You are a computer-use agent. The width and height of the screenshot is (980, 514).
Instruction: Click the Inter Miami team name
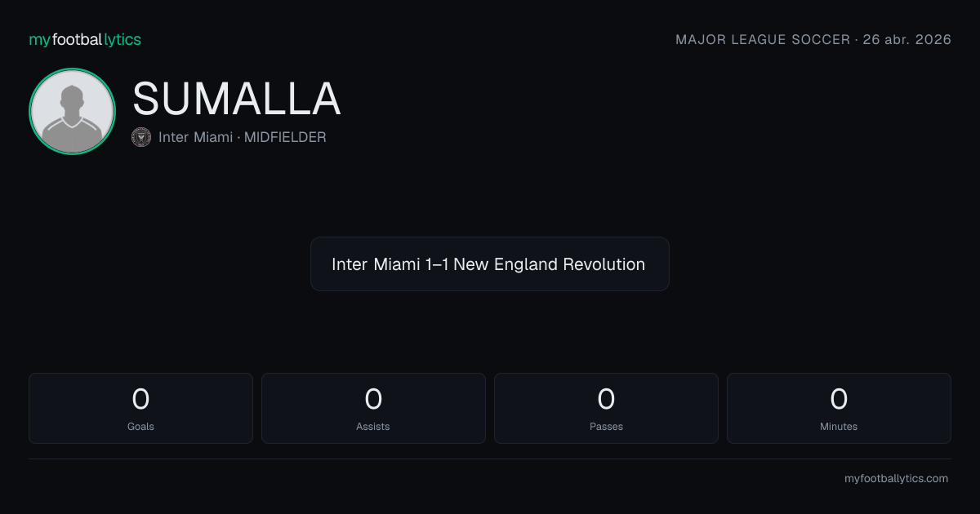[195, 137]
